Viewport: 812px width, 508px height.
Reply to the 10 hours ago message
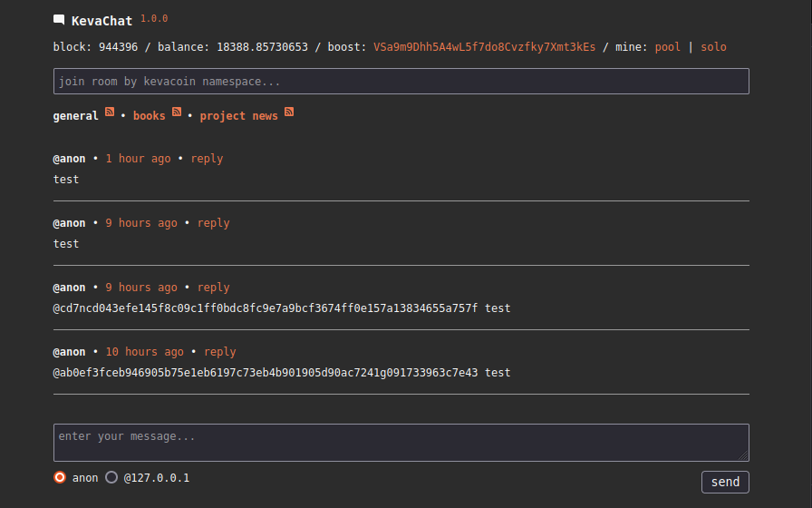[x=219, y=352]
